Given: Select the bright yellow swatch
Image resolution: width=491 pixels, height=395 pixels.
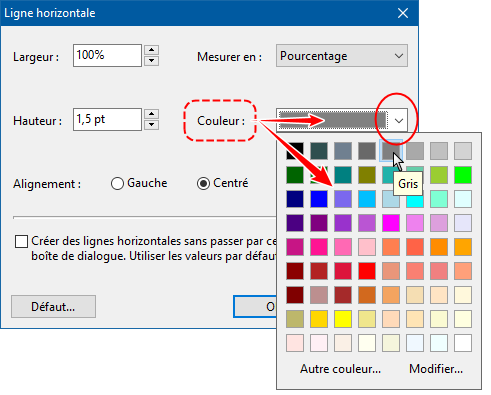Looking at the screenshot, I should 343,319.
